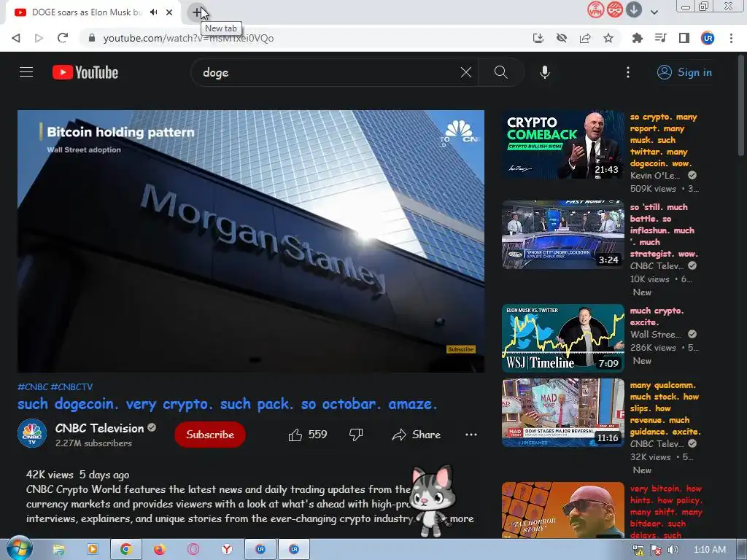747x560 pixels.
Task: Open the 'much crypto. excite.' video title
Action: 657,316
